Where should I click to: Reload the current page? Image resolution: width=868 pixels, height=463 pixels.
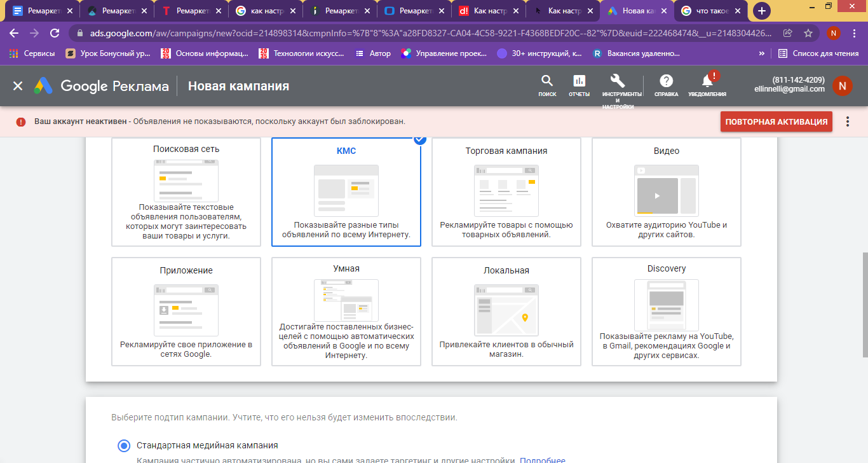pos(55,33)
